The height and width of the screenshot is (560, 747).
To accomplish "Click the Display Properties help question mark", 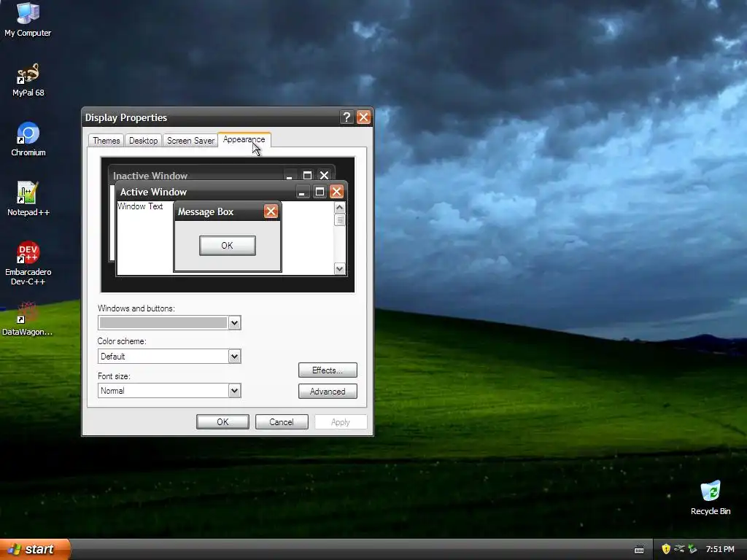I will coord(347,117).
